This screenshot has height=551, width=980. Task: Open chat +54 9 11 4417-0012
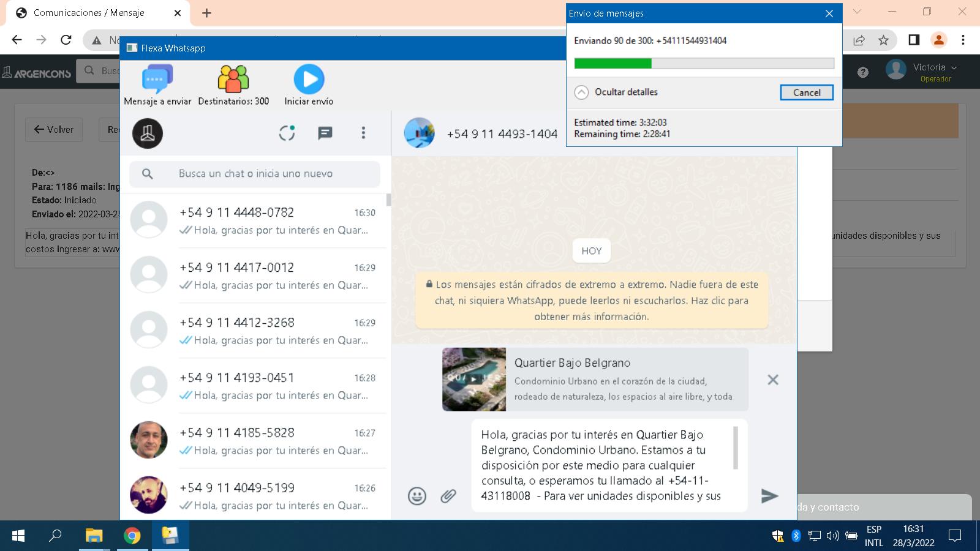click(x=254, y=275)
